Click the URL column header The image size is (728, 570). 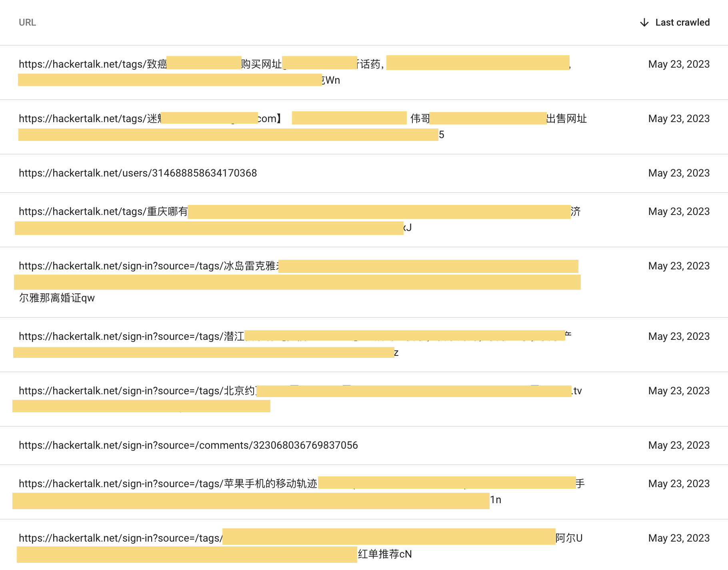(x=27, y=22)
